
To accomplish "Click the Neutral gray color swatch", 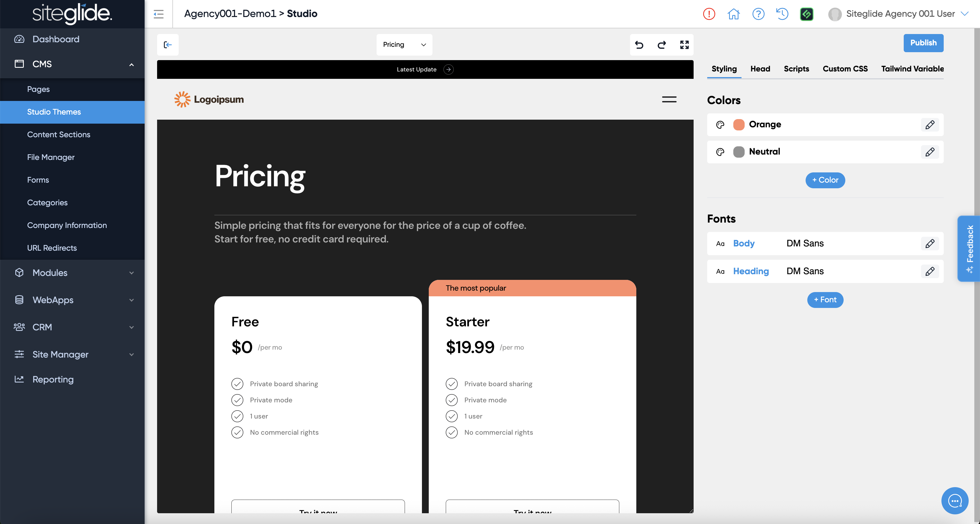I will [738, 152].
